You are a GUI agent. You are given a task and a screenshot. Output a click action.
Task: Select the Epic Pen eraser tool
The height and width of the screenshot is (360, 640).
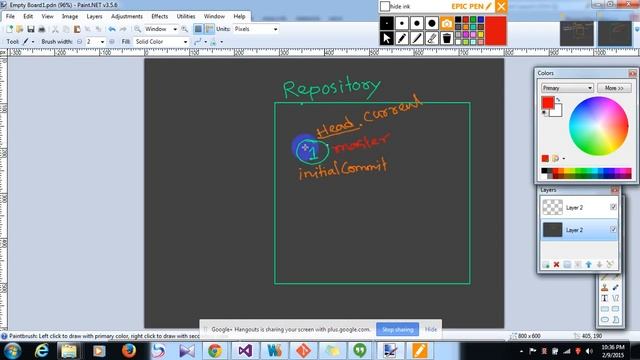pyautogui.click(x=432, y=38)
